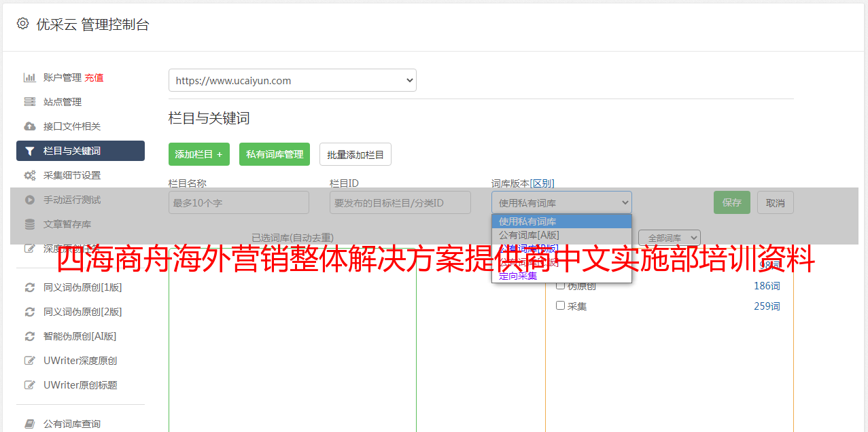Image resolution: width=868 pixels, height=432 pixels.
Task: Click the refresh icon for 智能伪原创[AI版]
Action: tap(30, 336)
